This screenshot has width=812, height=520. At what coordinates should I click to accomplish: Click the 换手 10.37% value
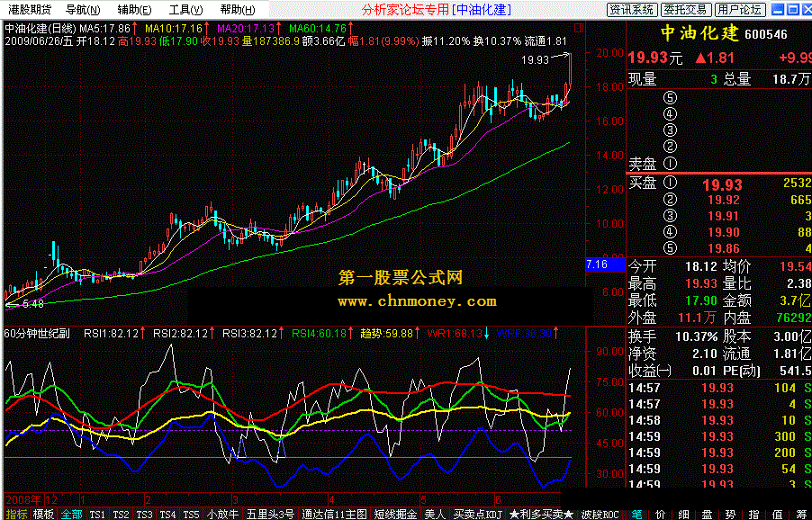(696, 336)
